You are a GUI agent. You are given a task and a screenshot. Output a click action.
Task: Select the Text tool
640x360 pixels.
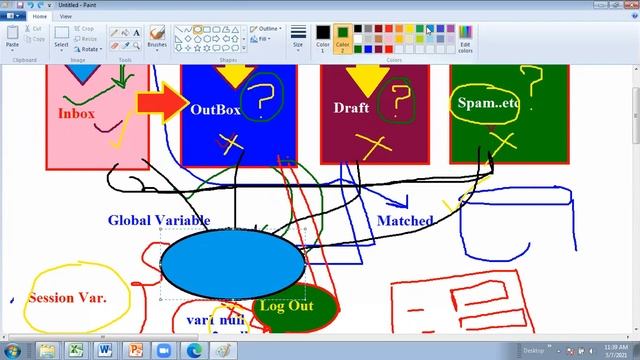coord(136,32)
